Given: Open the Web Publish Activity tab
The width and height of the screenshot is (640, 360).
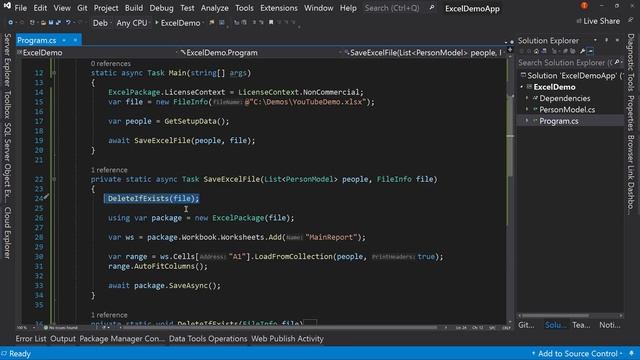Looking at the screenshot, I should point(287,339).
